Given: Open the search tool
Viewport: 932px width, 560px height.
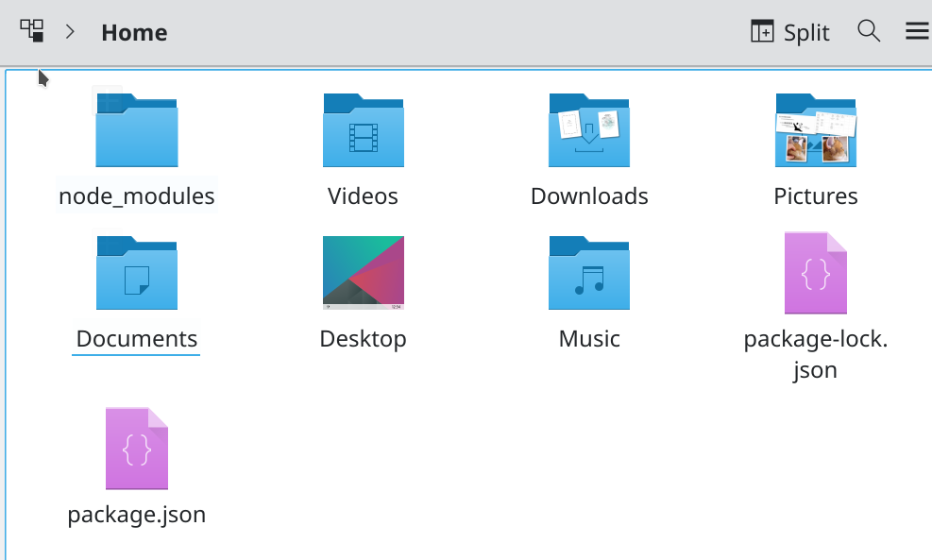Looking at the screenshot, I should click(x=869, y=30).
